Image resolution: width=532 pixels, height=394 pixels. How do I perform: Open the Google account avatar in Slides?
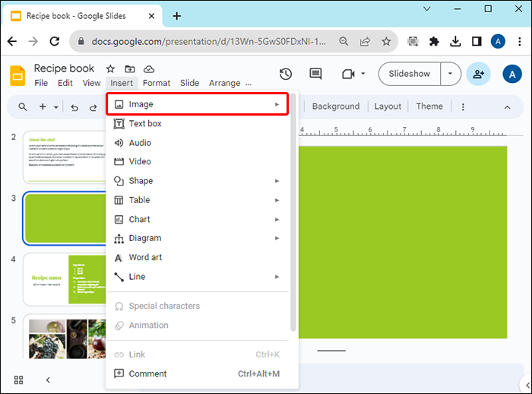[x=512, y=74]
